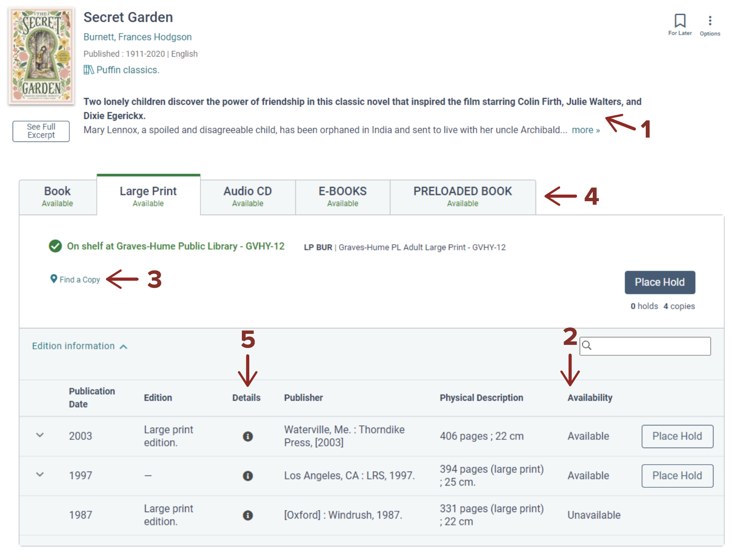
Task: Open details info for 1987 edition
Action: [248, 516]
